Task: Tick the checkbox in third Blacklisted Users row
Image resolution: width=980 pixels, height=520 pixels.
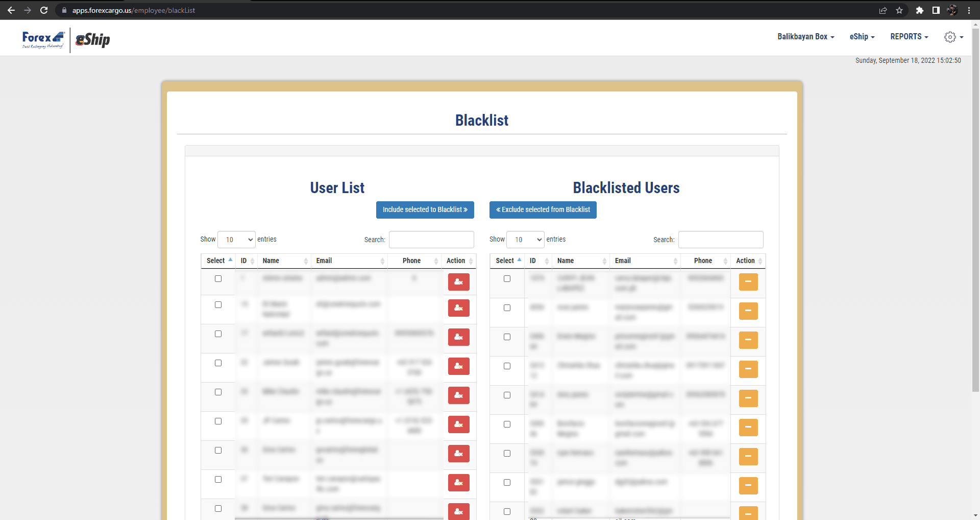Action: tap(507, 337)
